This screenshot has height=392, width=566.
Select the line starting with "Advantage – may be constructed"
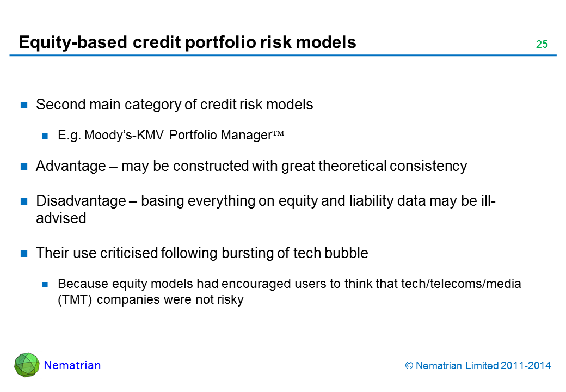(251, 167)
